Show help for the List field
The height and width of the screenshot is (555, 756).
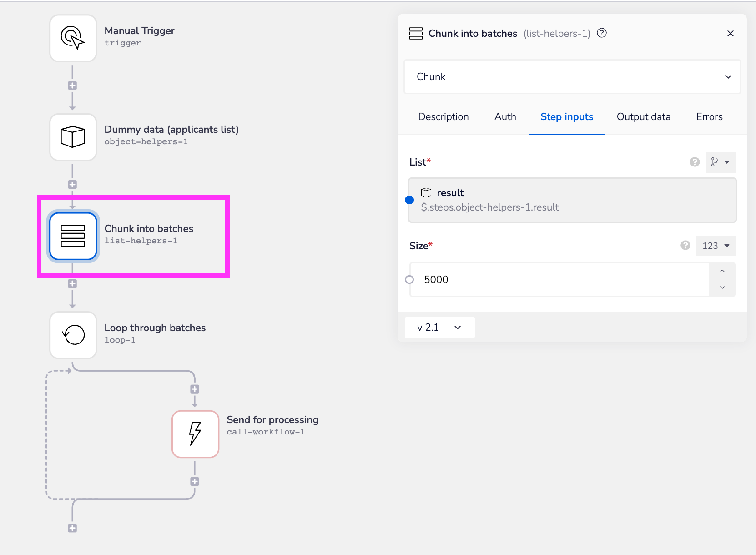click(x=695, y=162)
